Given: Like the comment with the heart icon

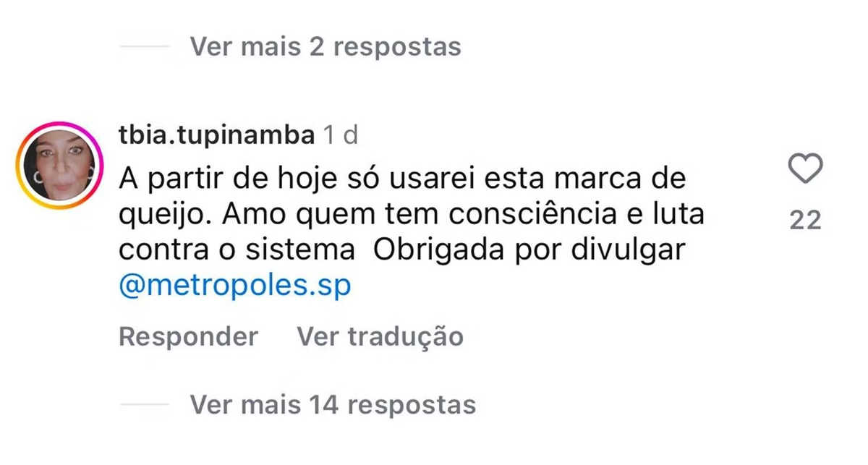Looking at the screenshot, I should (804, 168).
